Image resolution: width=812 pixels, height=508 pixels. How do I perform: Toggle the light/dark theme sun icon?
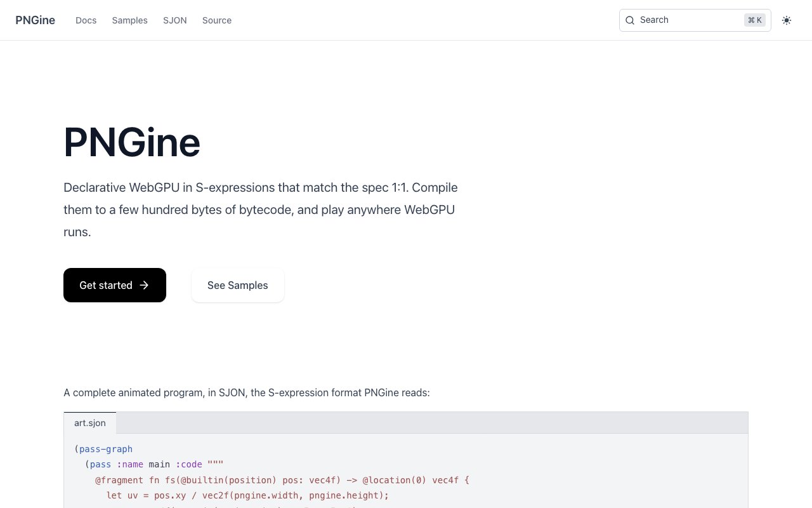(787, 20)
